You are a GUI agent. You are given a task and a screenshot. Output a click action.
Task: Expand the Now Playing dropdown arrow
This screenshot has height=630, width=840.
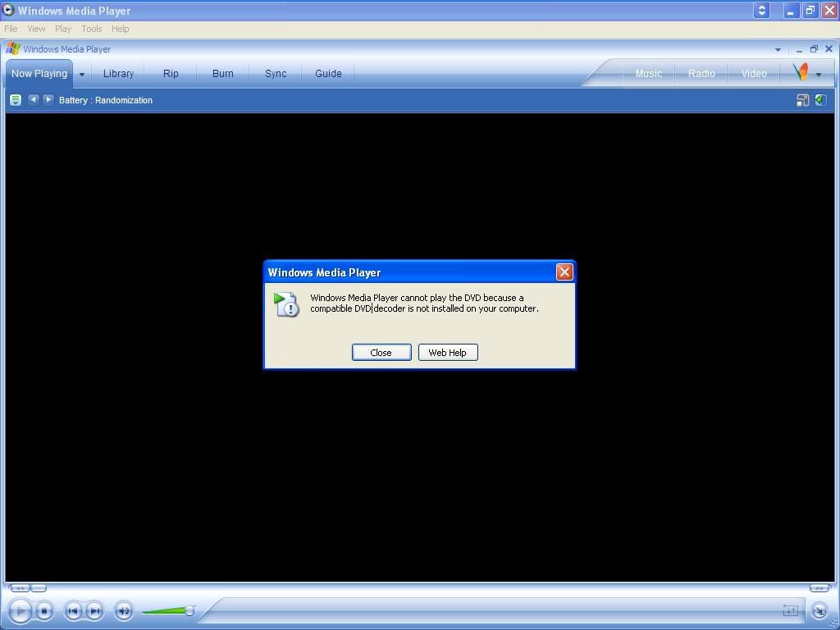coord(82,75)
